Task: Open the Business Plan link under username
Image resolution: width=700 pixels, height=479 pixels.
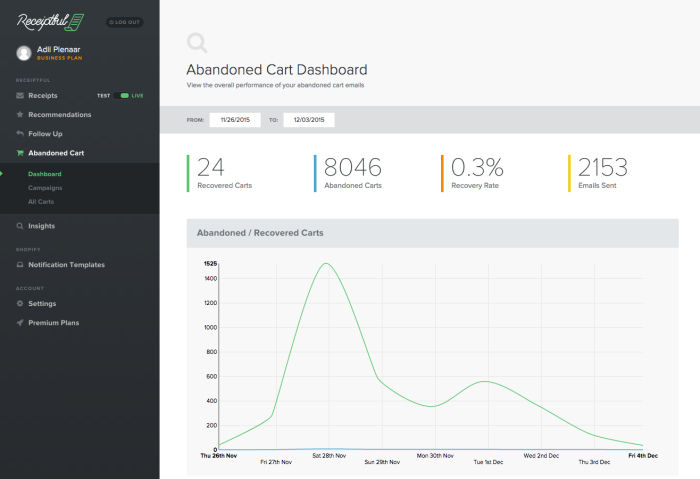Action: coord(58,59)
